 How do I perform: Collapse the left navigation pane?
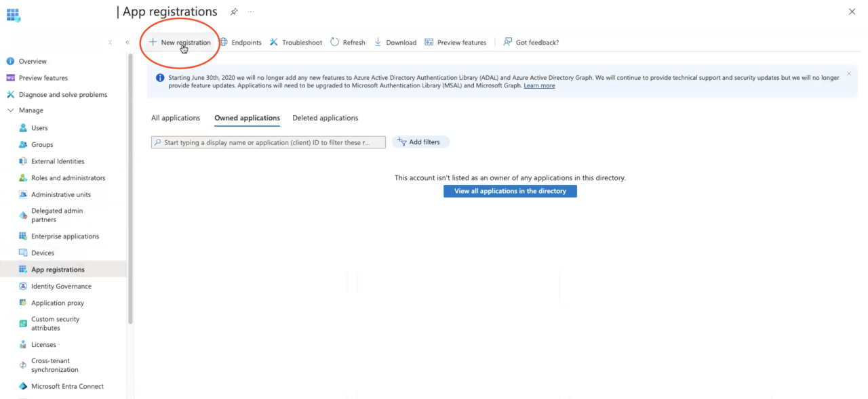127,41
